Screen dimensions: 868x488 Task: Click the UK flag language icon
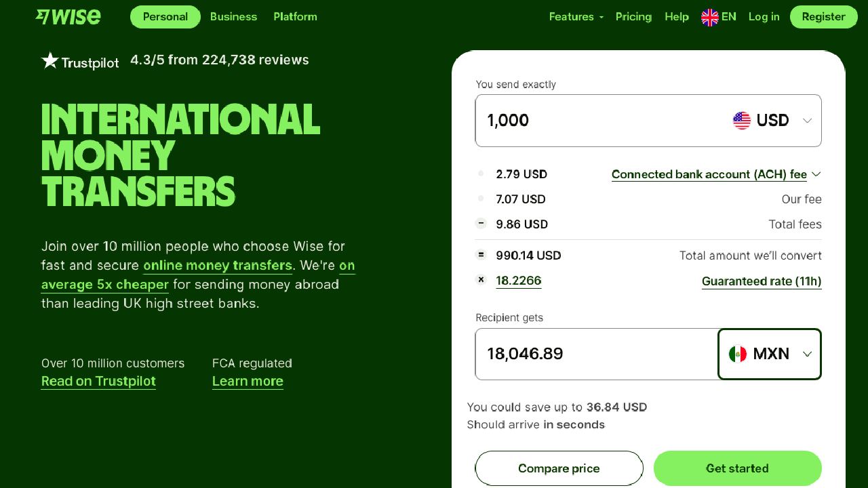[x=710, y=17]
